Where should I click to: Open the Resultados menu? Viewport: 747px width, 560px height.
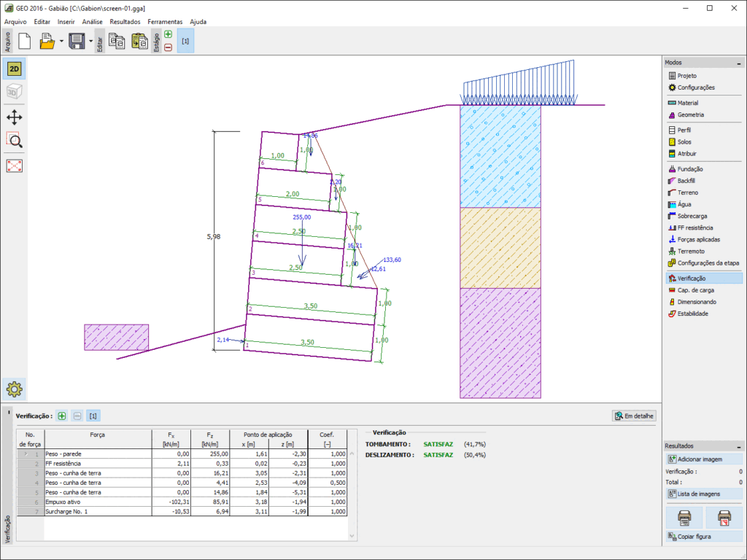tap(125, 22)
